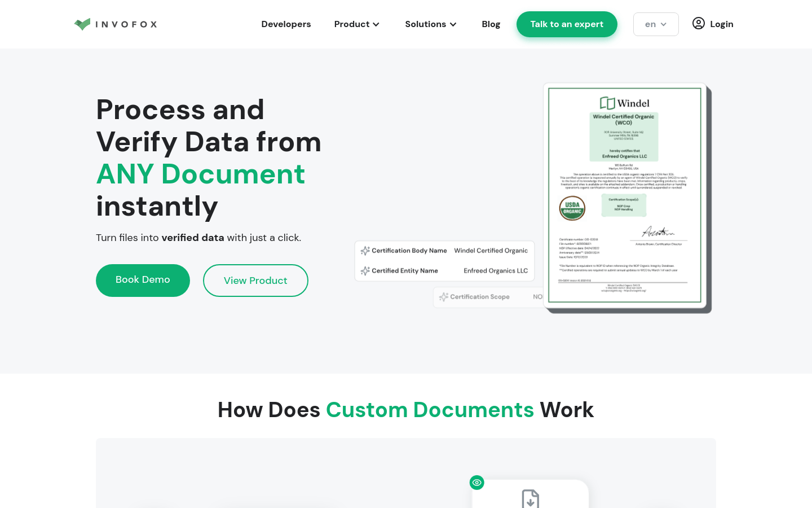Click Talk to an expert button
The image size is (812, 508).
point(567,24)
